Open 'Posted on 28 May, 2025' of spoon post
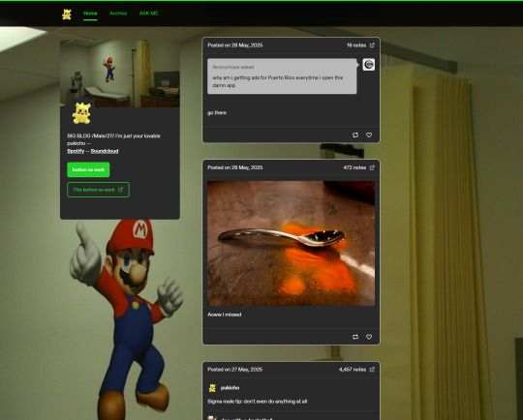This screenshot has height=420, width=523. coord(234,167)
